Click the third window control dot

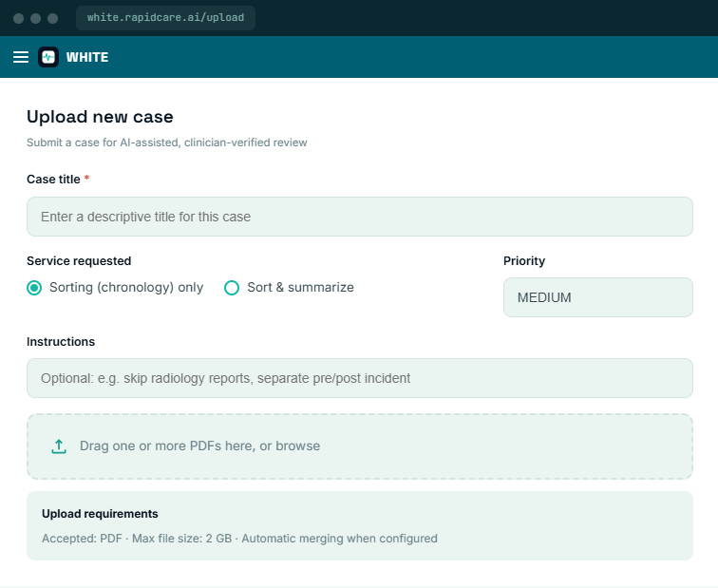[53, 18]
